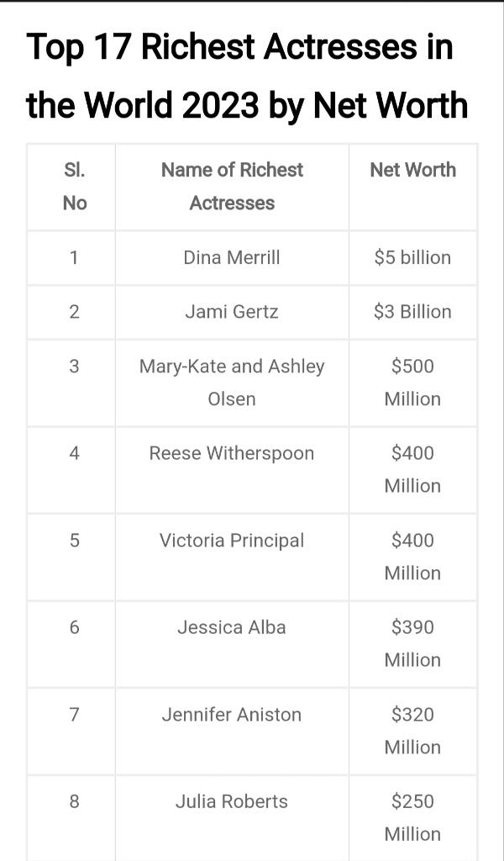Click the Reese Witherspoon name cell
Screen dimensions: 504x861
[232, 454]
